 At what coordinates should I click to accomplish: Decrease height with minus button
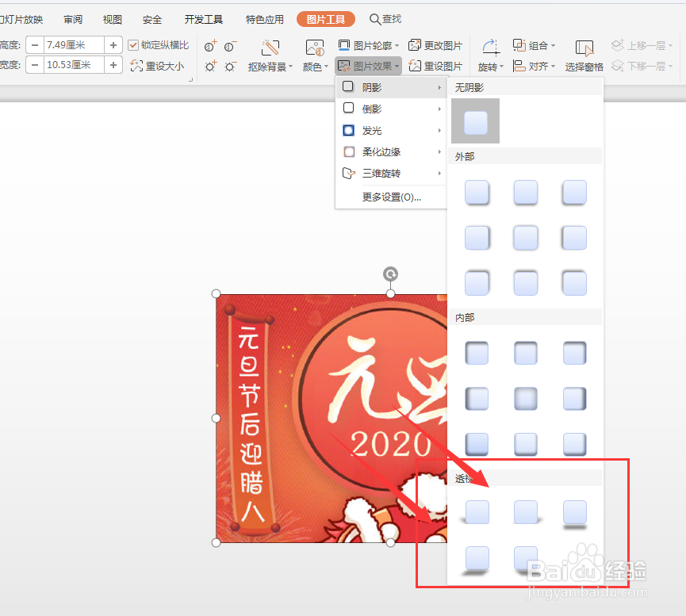click(35, 45)
